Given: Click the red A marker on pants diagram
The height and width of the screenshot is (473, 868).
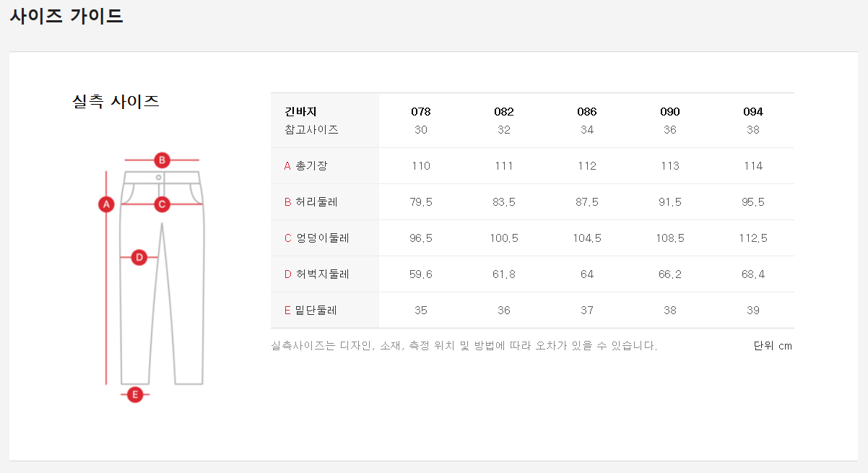Looking at the screenshot, I should pyautogui.click(x=106, y=204).
